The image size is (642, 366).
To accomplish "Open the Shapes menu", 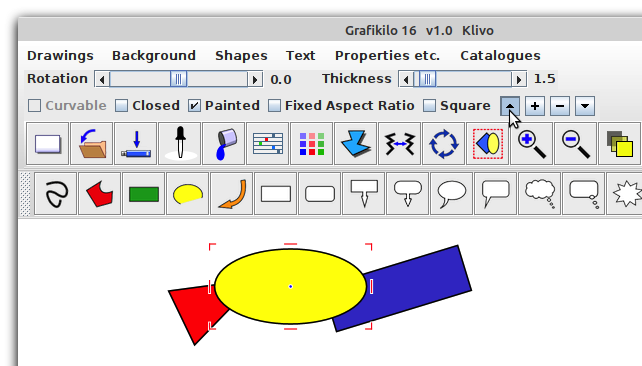I will pyautogui.click(x=241, y=55).
